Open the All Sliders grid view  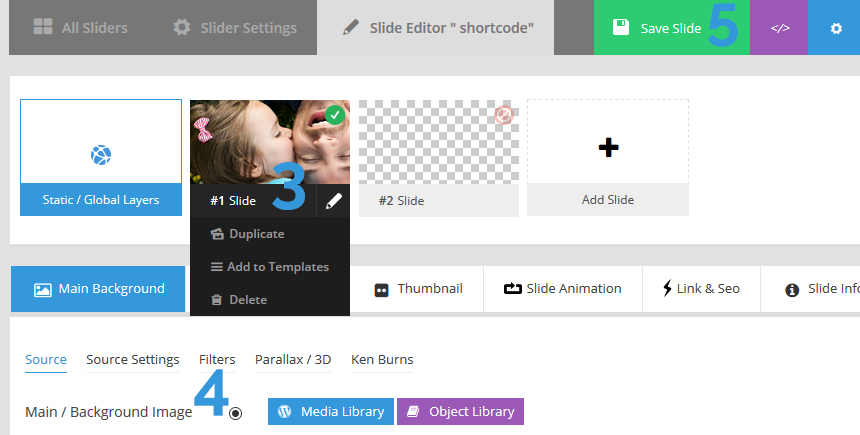click(81, 27)
